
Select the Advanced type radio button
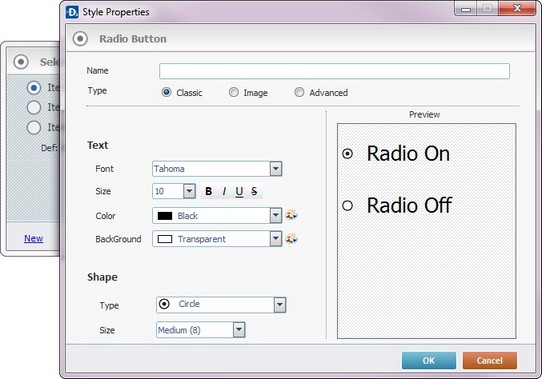pyautogui.click(x=299, y=92)
